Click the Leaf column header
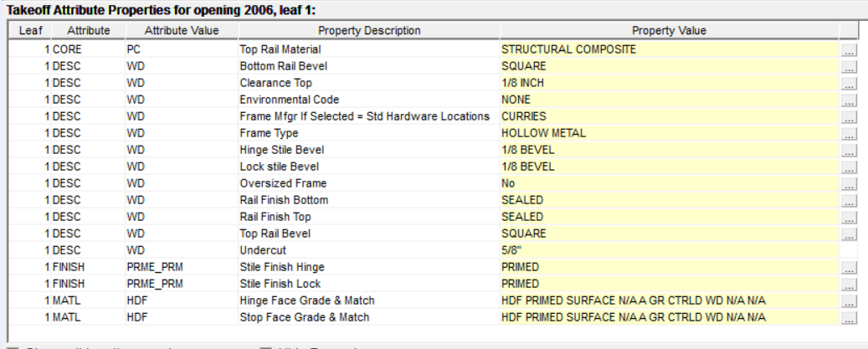 point(29,31)
